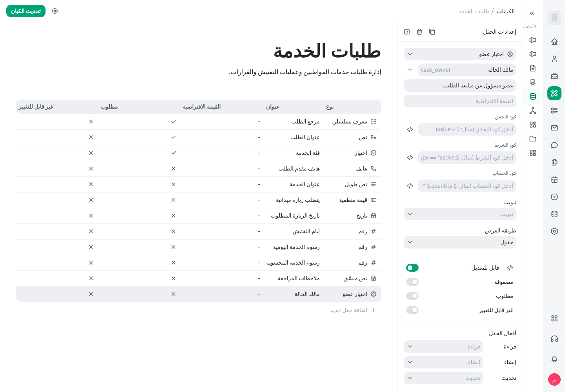Image resolution: width=565 pixels, height=392 pixels.
Task: Select the entities database icon in inner sidebar
Action: tap(533, 96)
